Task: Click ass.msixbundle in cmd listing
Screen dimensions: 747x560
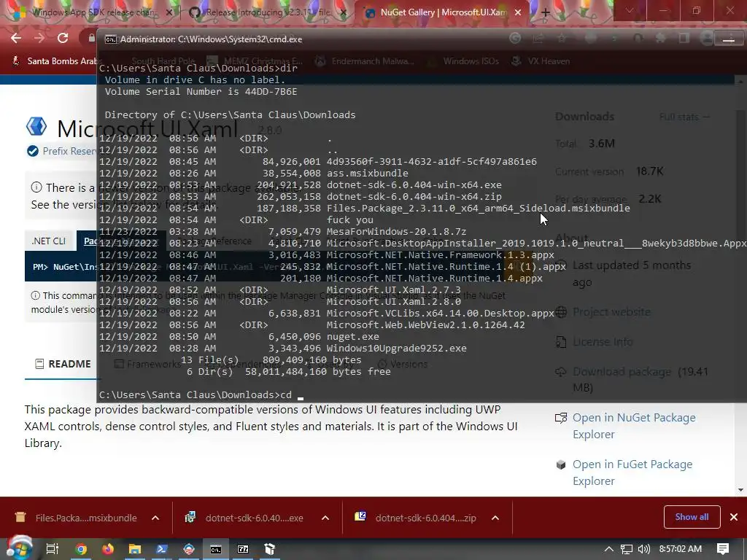Action: [x=368, y=174]
